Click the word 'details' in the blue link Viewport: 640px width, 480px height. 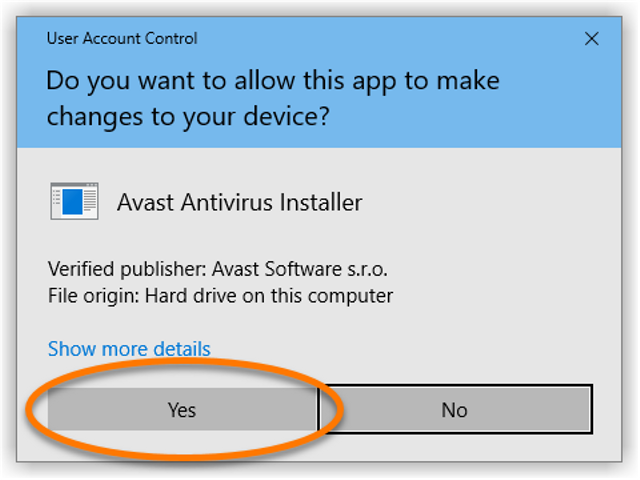pyautogui.click(x=182, y=349)
